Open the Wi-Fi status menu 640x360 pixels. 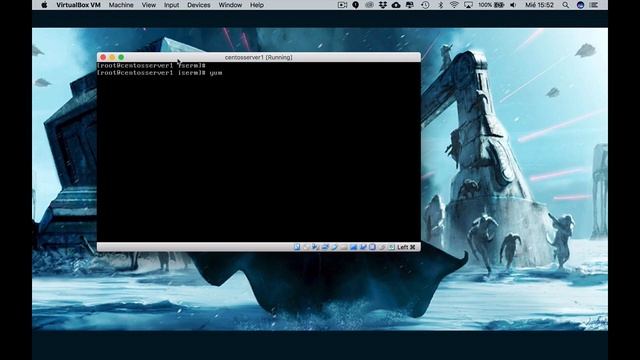454,5
